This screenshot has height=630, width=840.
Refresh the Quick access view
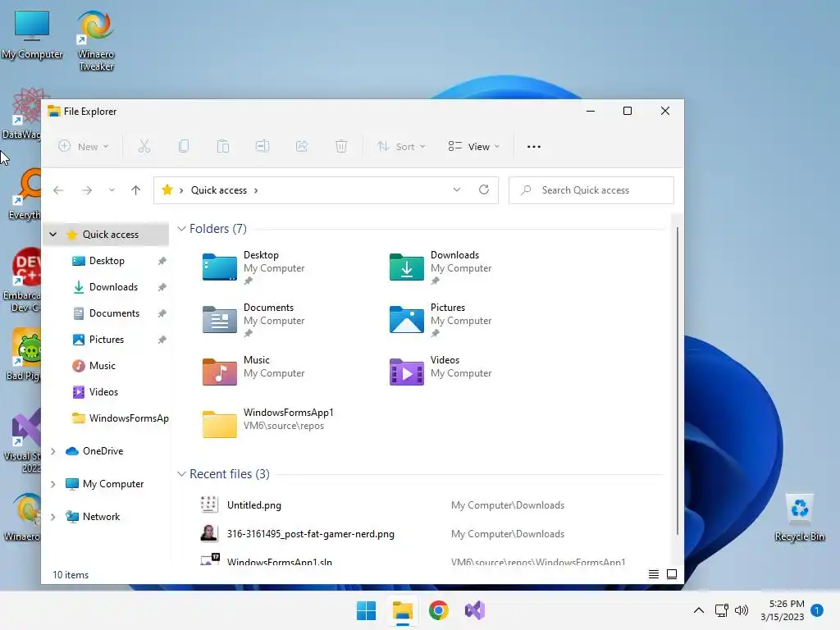click(x=484, y=189)
